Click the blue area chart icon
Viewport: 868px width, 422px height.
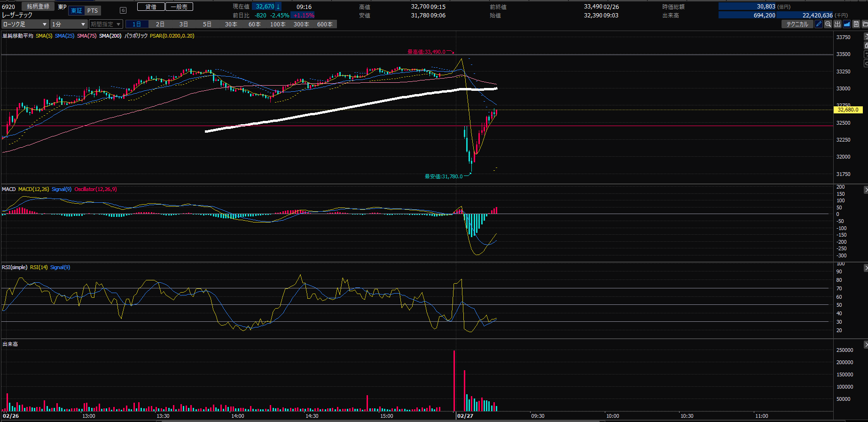(847, 24)
